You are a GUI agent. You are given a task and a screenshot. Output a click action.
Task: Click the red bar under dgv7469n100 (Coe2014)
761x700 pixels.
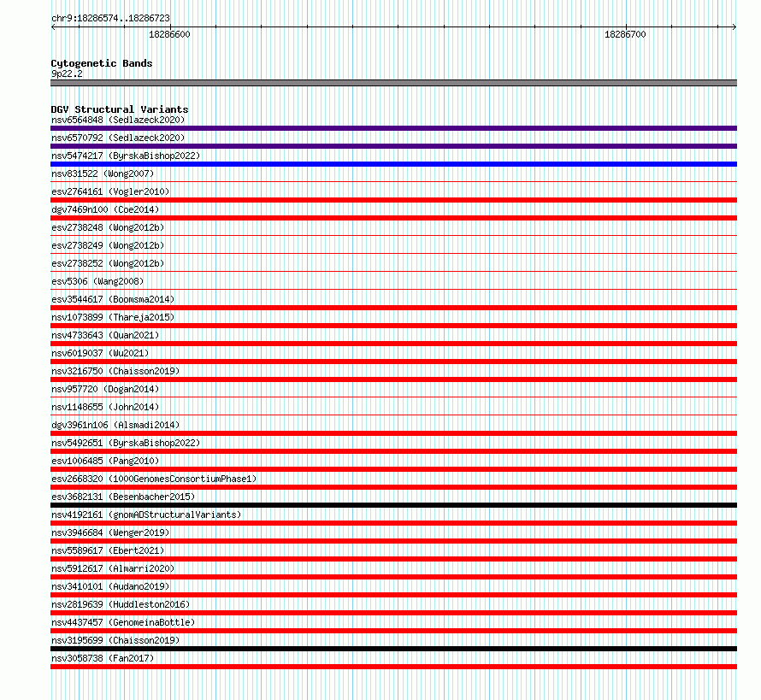(393, 218)
